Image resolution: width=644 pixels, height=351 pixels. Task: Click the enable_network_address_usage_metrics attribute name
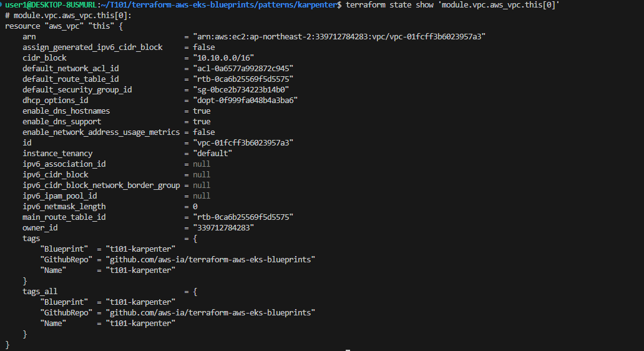point(101,132)
